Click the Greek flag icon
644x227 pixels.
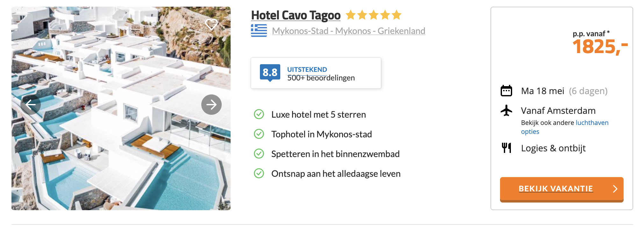pyautogui.click(x=259, y=31)
